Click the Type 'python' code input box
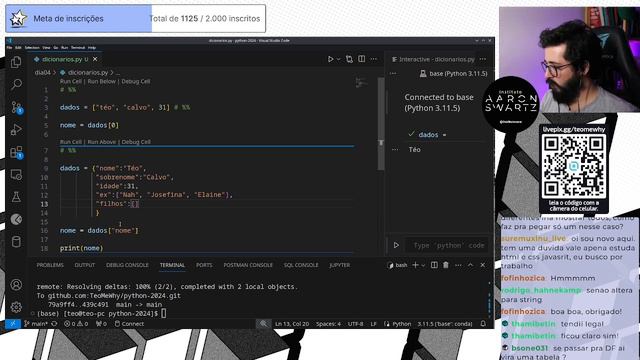640x360 pixels. [447, 245]
